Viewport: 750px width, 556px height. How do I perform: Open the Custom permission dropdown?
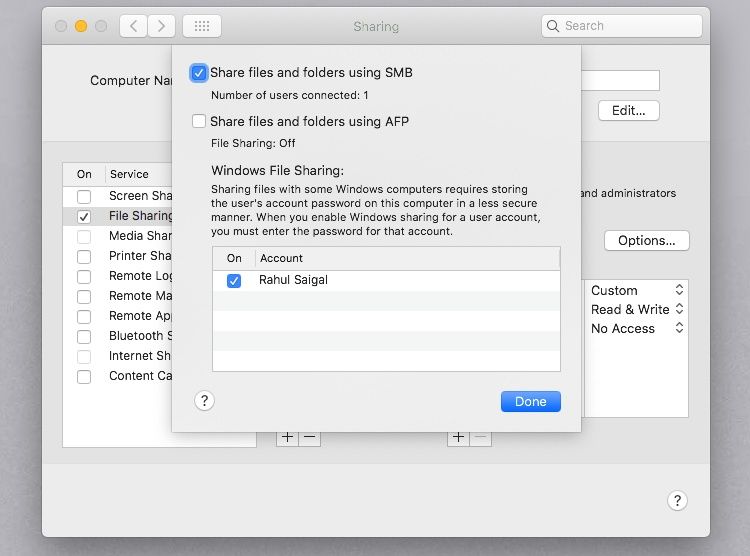pos(637,290)
